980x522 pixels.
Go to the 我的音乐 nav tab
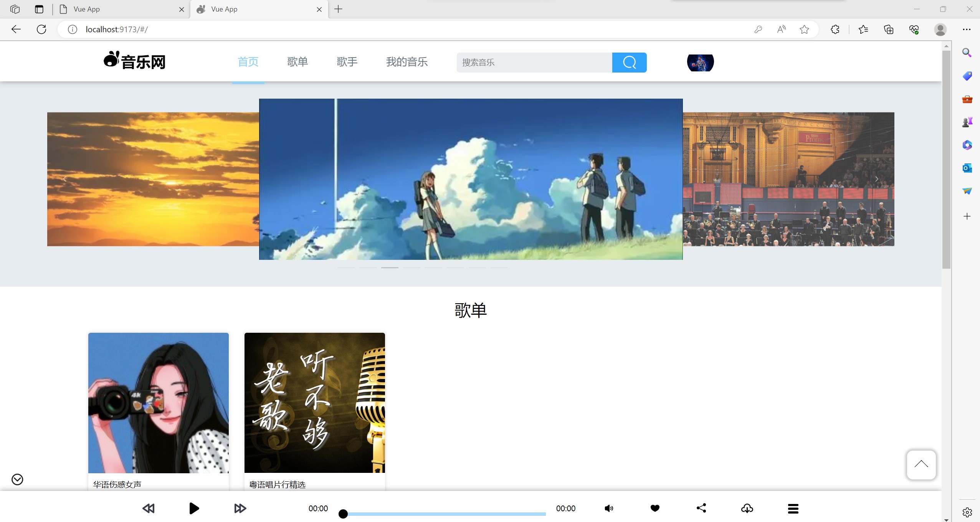coord(407,62)
